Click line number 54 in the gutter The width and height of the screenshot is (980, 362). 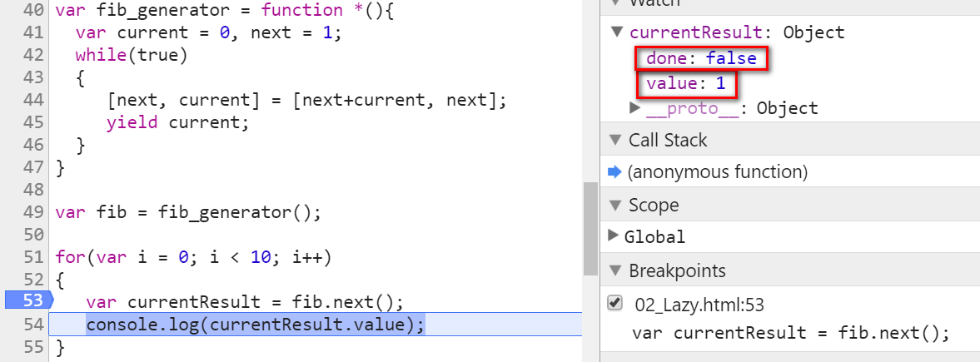34,324
